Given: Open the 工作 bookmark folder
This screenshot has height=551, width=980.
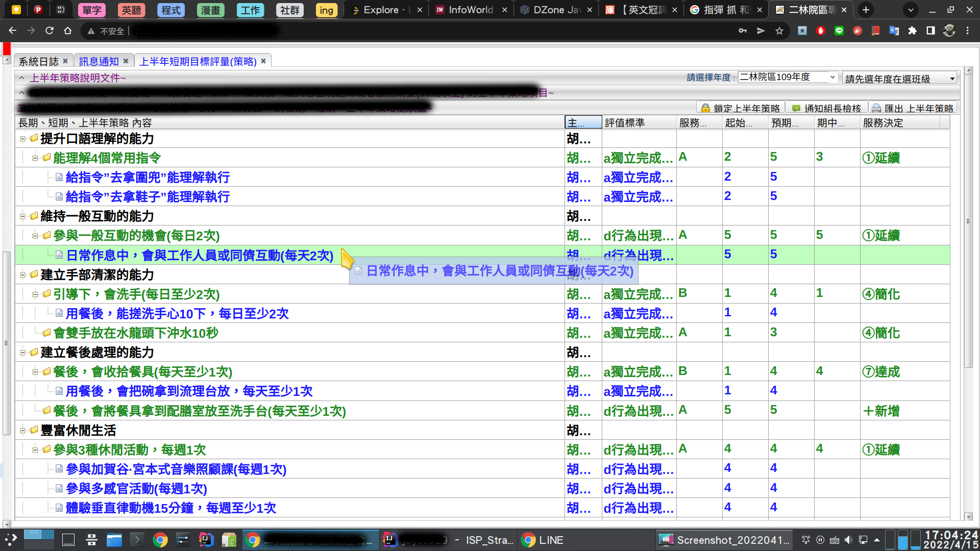Looking at the screenshot, I should click(x=250, y=10).
